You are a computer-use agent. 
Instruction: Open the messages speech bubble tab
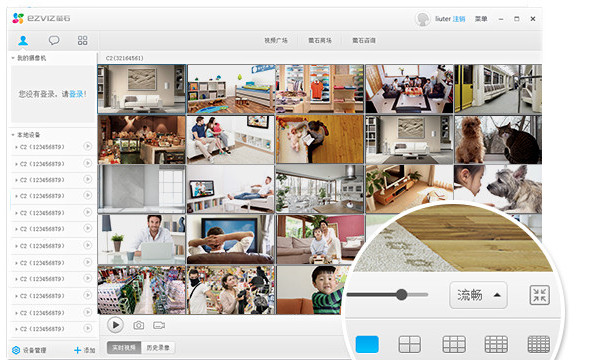pos(54,40)
